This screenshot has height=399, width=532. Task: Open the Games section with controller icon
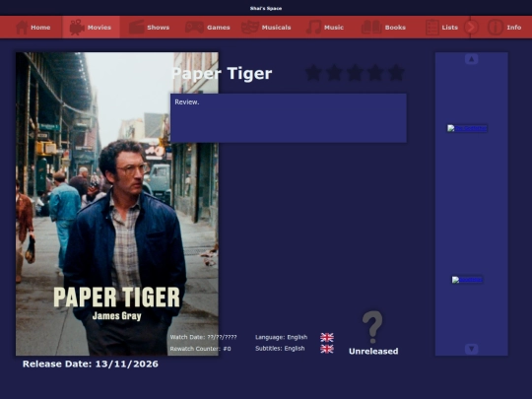(x=208, y=28)
